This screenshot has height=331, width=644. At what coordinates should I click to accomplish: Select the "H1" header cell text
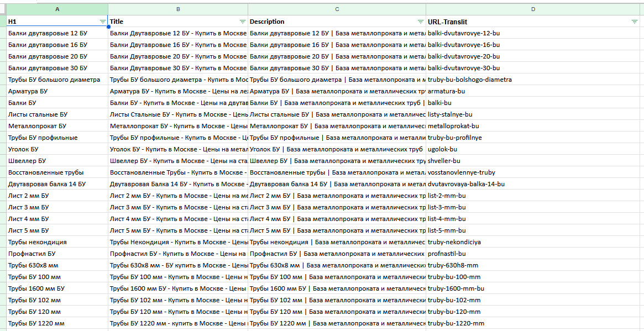[12, 22]
